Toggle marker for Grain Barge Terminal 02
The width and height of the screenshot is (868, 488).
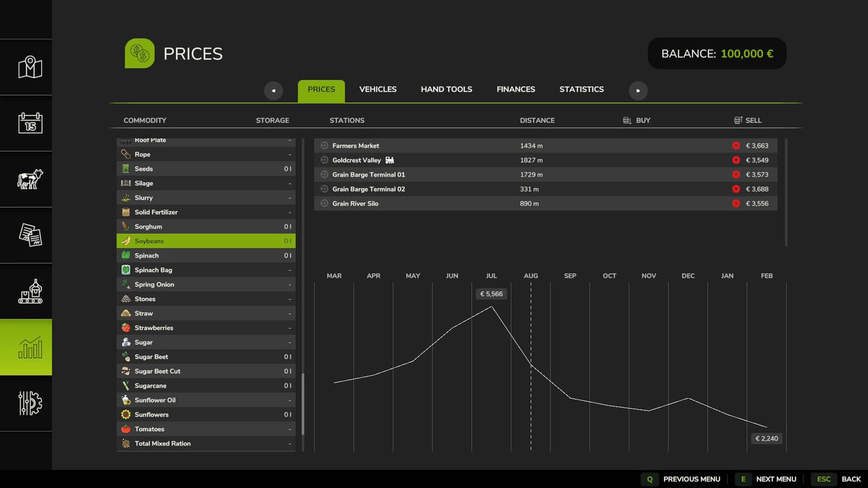point(324,189)
